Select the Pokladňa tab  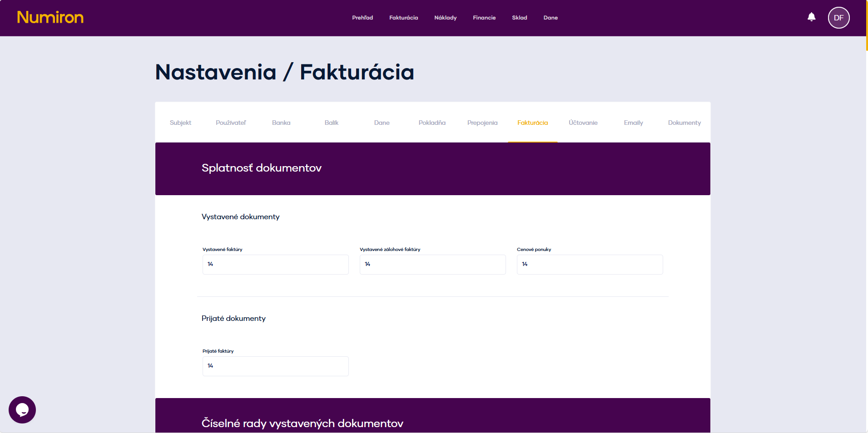tap(432, 123)
